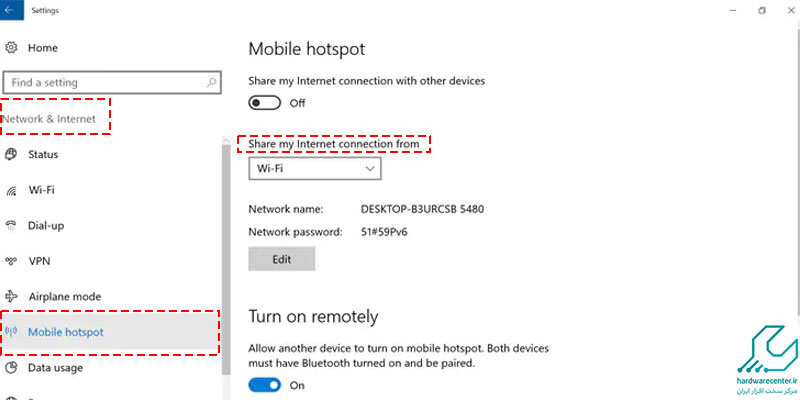
Task: Open the Wi-Fi connection source dropdown
Action: click(x=315, y=170)
